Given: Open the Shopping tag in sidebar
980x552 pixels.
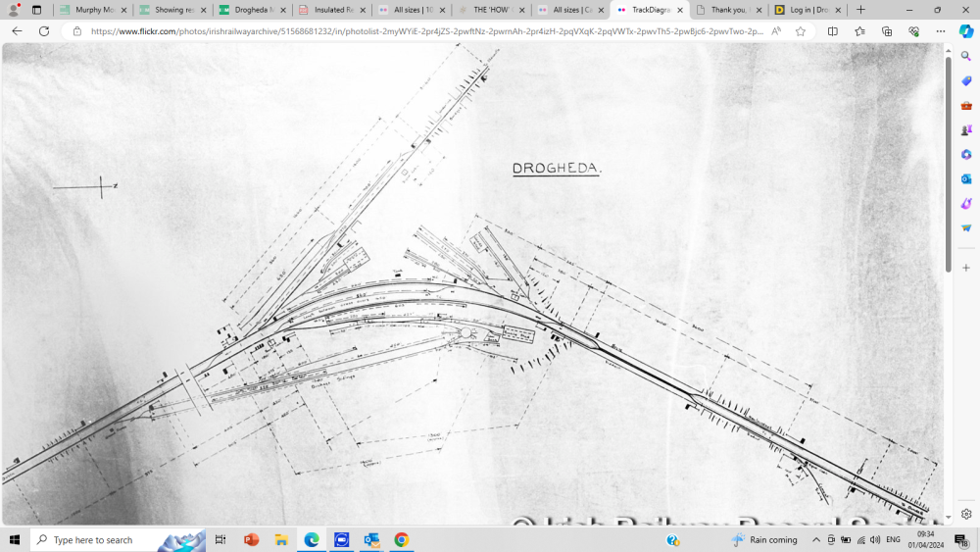Looking at the screenshot, I should (x=966, y=81).
